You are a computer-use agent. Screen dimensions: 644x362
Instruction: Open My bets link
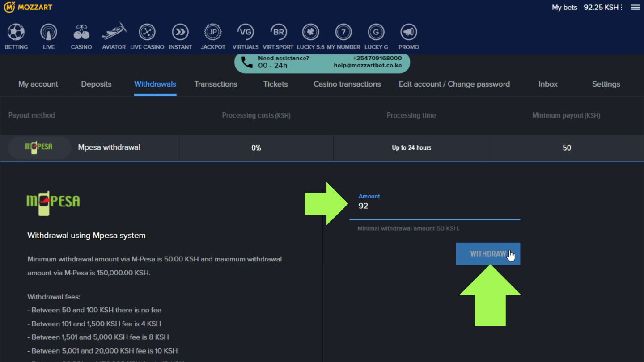[x=564, y=8]
